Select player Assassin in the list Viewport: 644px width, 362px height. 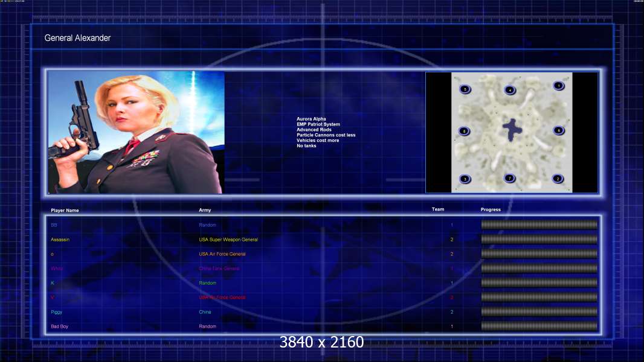[x=60, y=240]
